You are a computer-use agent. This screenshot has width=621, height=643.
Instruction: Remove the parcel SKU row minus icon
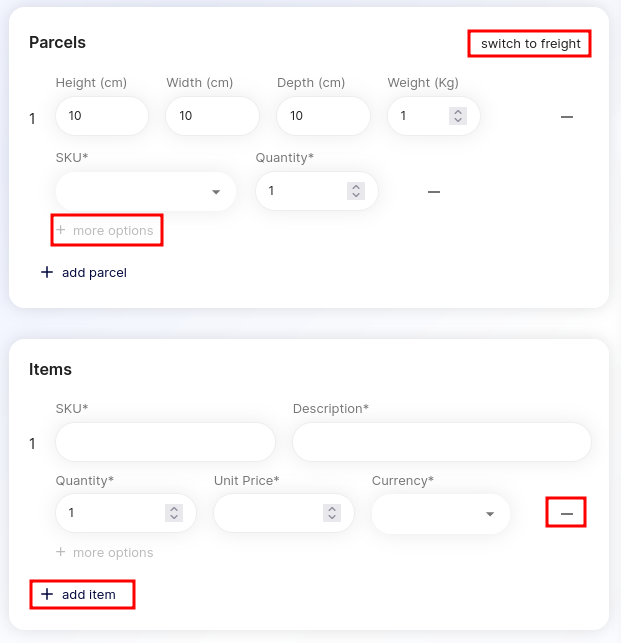pos(434,192)
